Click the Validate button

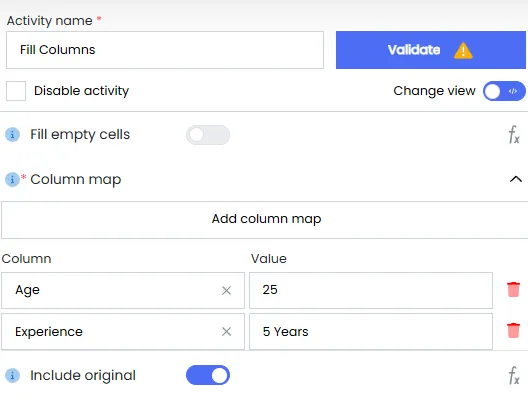tap(431, 50)
